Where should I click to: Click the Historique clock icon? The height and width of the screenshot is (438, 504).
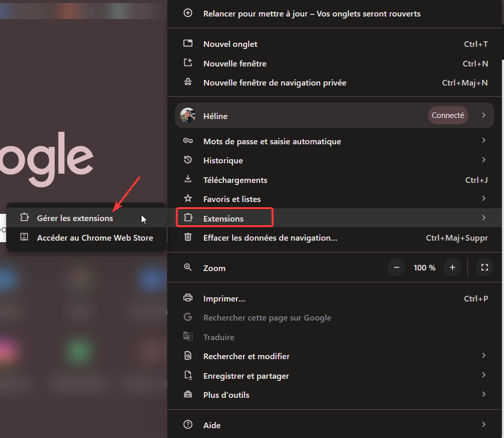pos(188,160)
